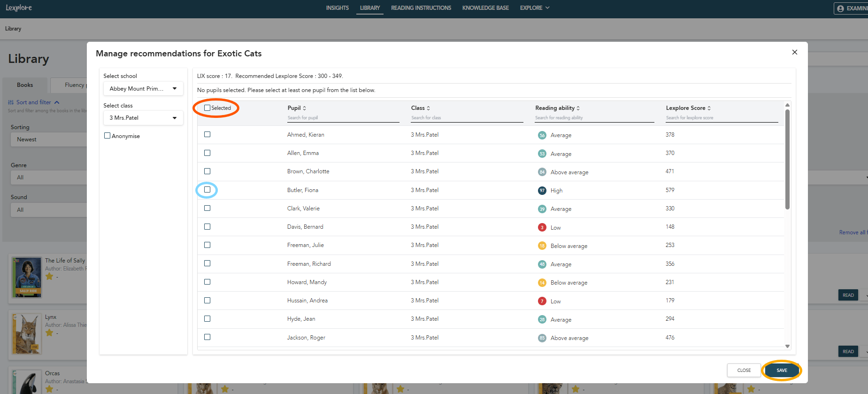Open the Select school dropdown
868x394 pixels.
pos(143,88)
